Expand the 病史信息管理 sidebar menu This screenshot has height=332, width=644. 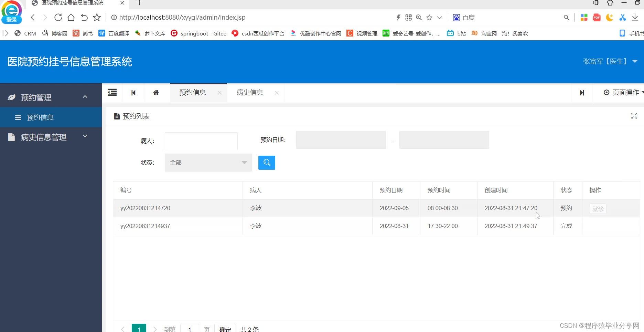pyautogui.click(x=51, y=137)
